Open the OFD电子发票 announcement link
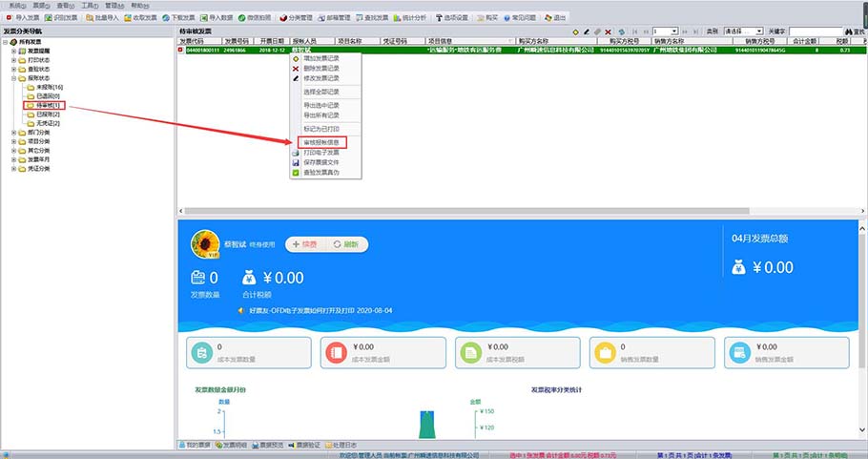This screenshot has width=868, height=459. pyautogui.click(x=320, y=311)
